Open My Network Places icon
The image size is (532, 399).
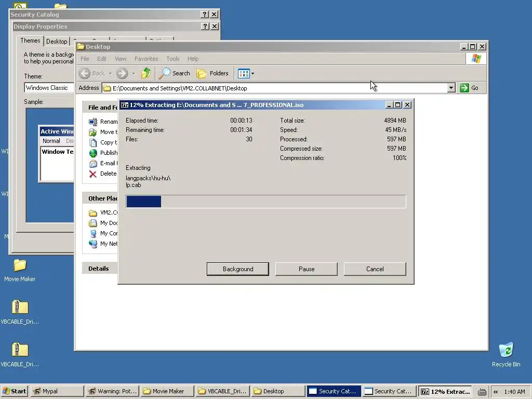tap(93, 244)
